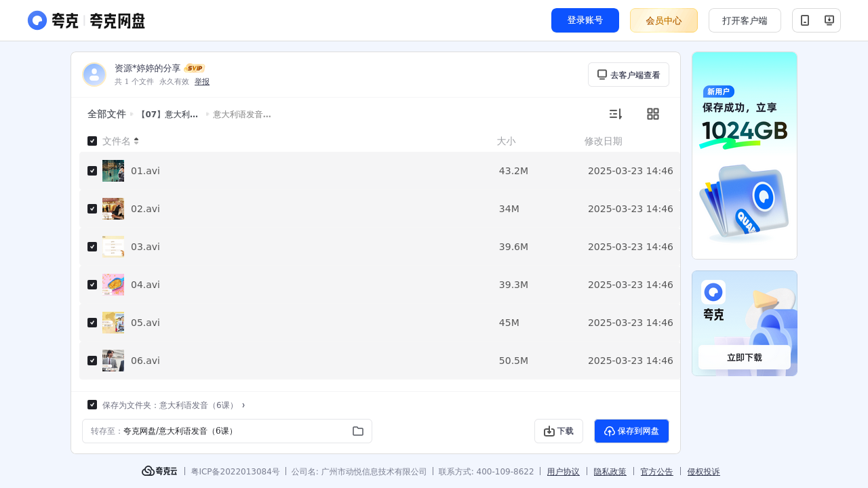Click 打开客户端 button
868x488 pixels.
(745, 20)
